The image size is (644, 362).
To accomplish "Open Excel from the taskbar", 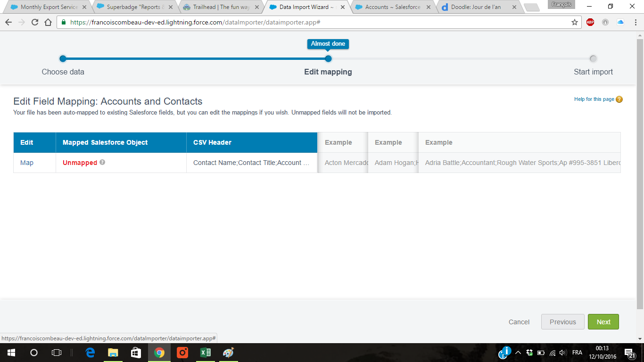I will pyautogui.click(x=205, y=353).
